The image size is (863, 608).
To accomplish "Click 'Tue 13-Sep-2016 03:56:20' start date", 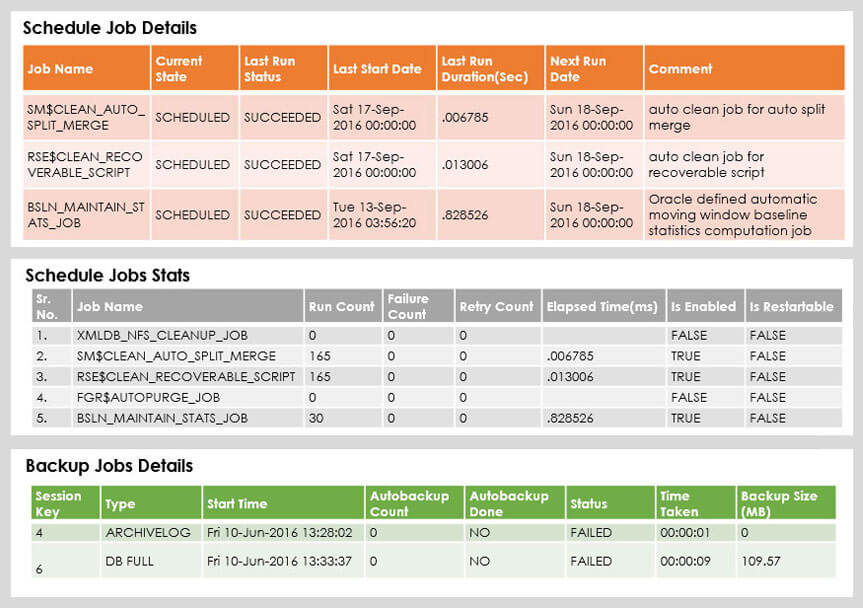I will tap(374, 215).
